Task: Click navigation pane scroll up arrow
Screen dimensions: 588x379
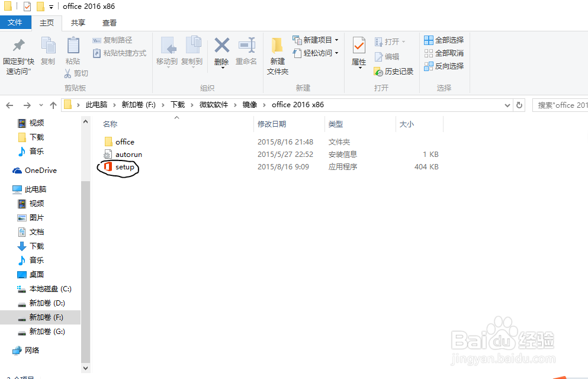Action: [85, 122]
